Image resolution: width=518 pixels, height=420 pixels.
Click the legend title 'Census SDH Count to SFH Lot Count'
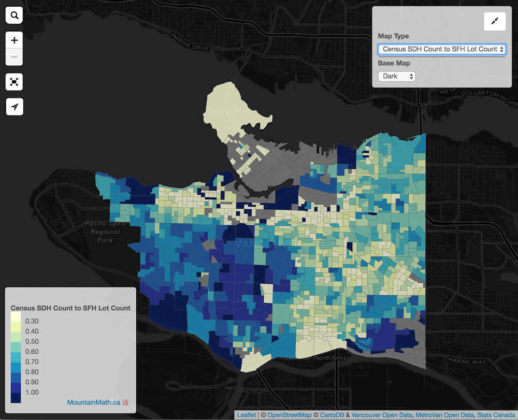point(70,308)
